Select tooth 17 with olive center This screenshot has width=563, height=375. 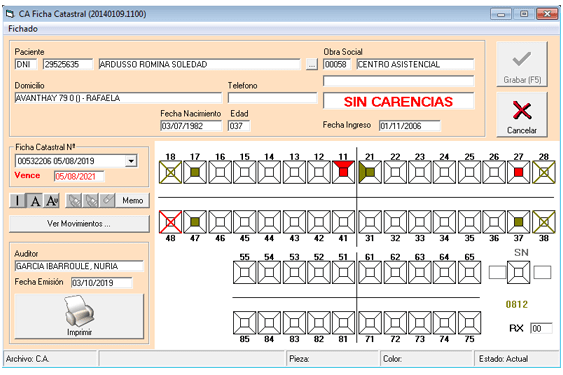pos(195,172)
